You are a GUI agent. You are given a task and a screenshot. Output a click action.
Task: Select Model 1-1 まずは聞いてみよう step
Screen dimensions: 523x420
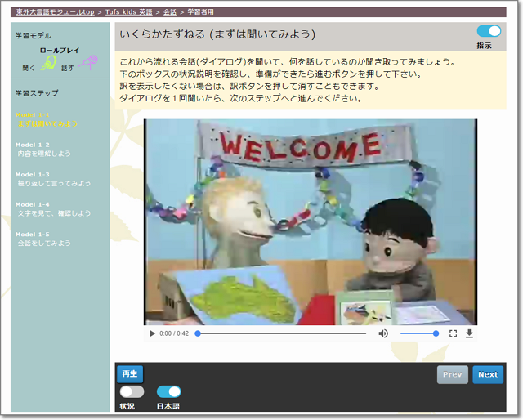(47, 119)
